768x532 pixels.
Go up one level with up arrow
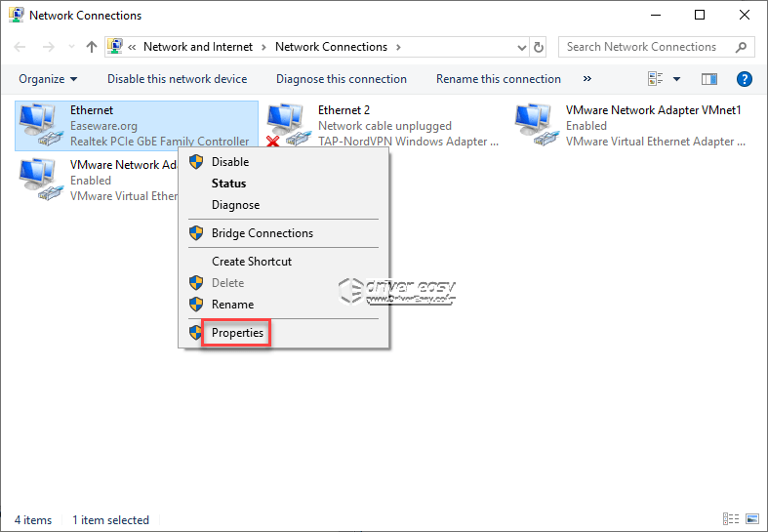(92, 47)
